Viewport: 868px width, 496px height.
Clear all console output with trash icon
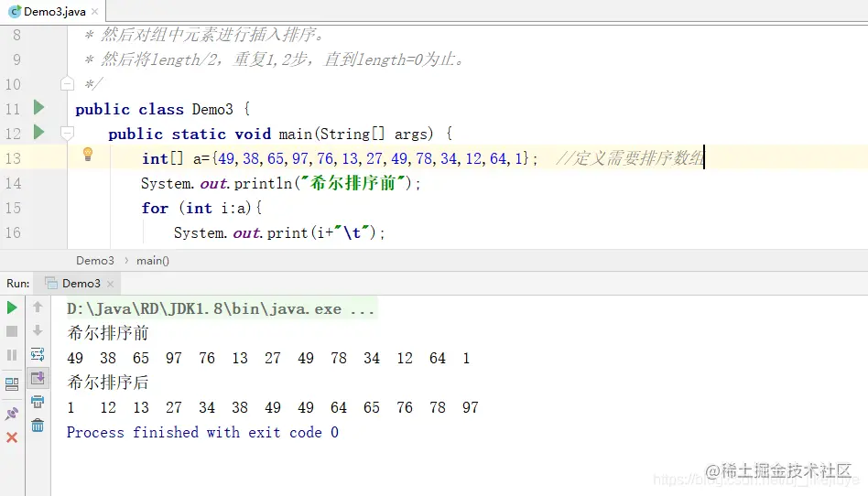click(38, 426)
